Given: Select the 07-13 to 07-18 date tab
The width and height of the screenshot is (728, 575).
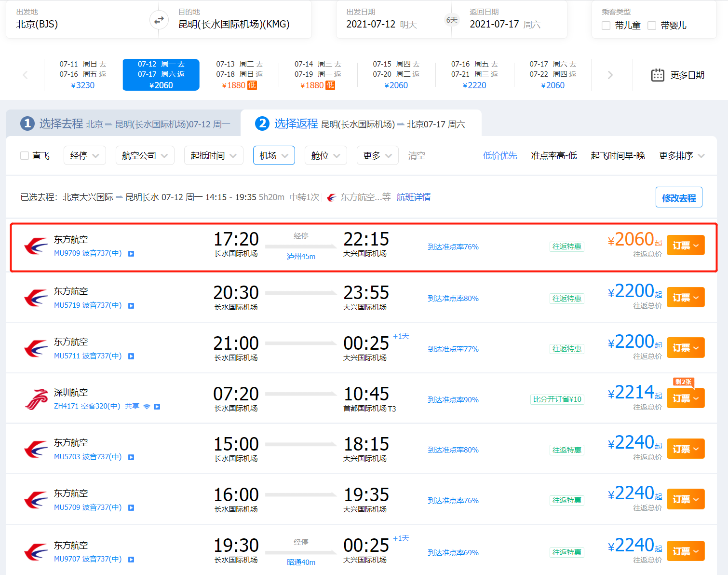Looking at the screenshot, I should pos(239,75).
